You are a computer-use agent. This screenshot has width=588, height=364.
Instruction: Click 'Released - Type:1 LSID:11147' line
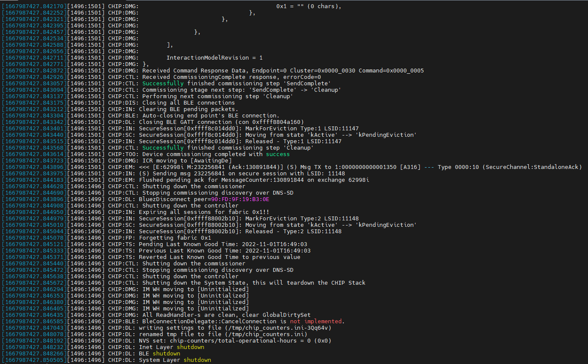coord(172,141)
